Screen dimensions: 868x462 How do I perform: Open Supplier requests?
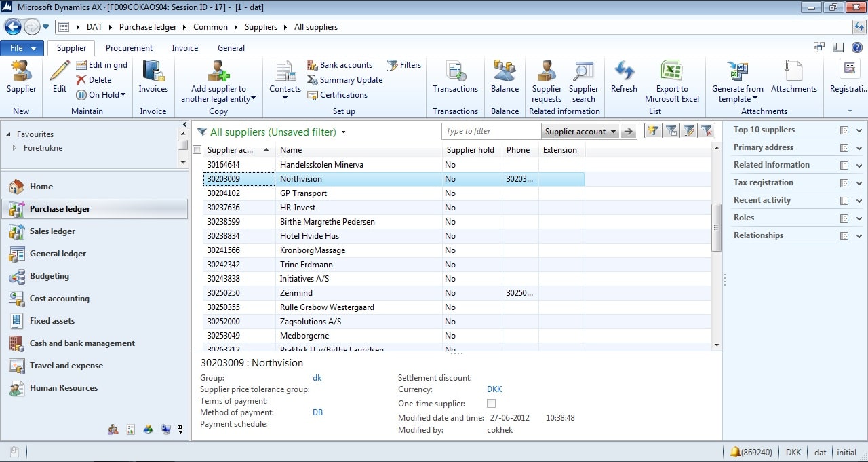coord(547,81)
